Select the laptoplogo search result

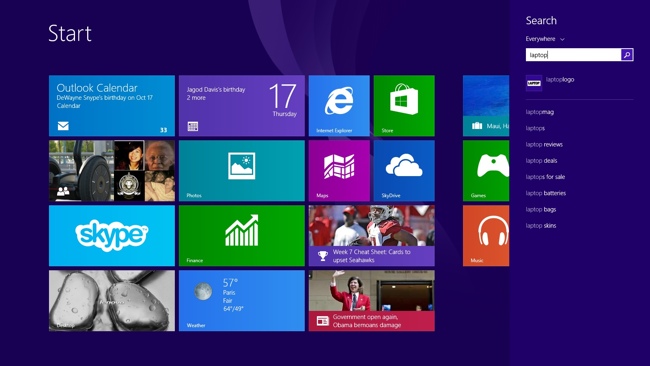coord(579,83)
